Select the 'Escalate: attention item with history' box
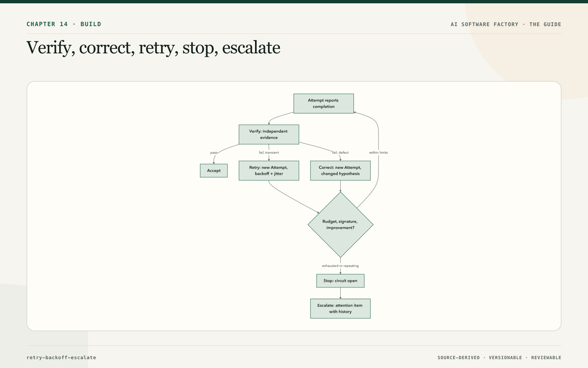Viewport: 588px width, 368px height. [340, 309]
